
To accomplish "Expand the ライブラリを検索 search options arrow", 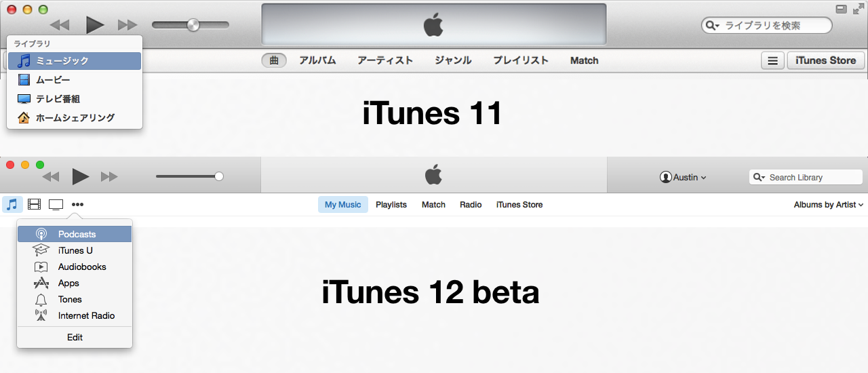I will [713, 26].
